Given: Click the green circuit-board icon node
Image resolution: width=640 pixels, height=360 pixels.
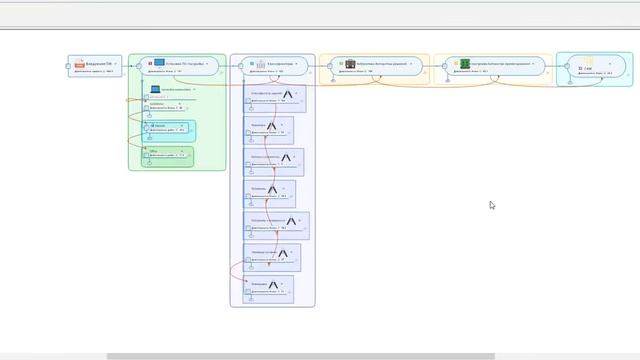Looking at the screenshot, I should coord(465,64).
